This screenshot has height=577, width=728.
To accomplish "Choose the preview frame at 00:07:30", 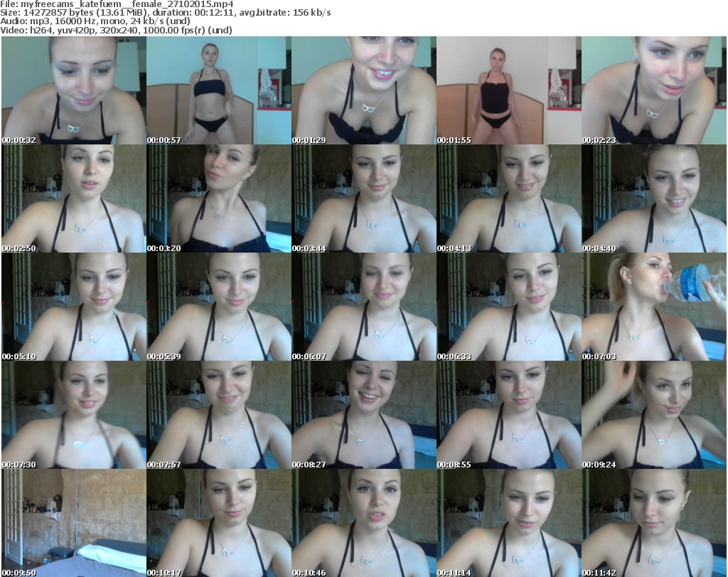I will click(74, 415).
